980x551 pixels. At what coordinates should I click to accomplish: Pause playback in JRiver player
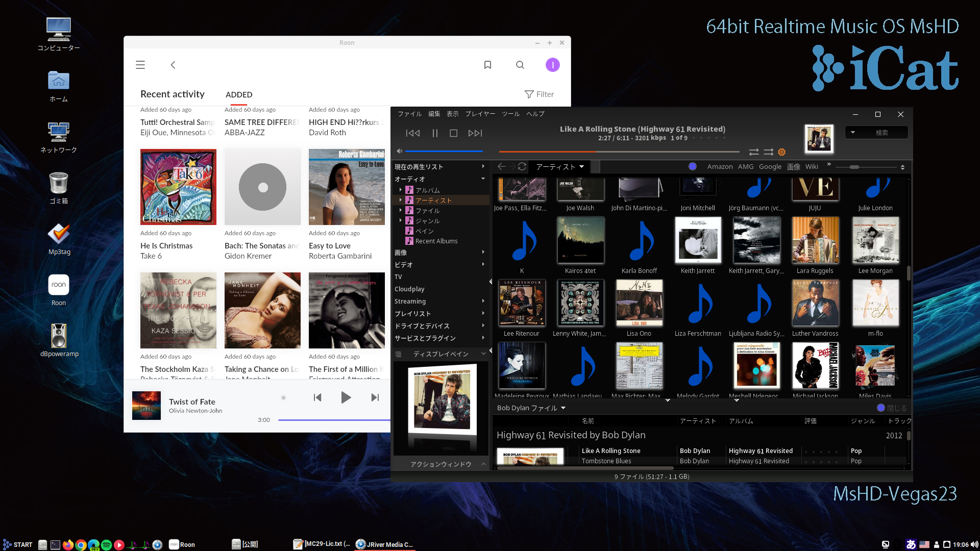[x=435, y=133]
